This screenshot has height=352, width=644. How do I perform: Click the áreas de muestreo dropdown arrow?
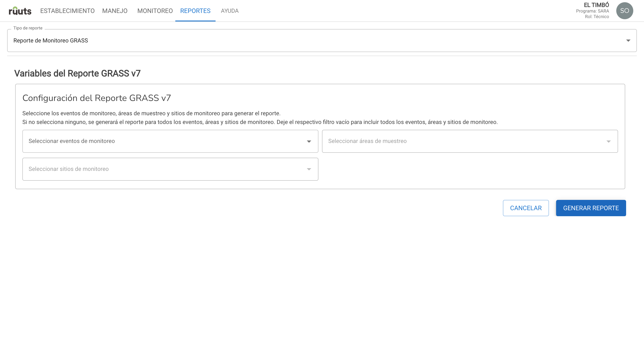pos(609,141)
